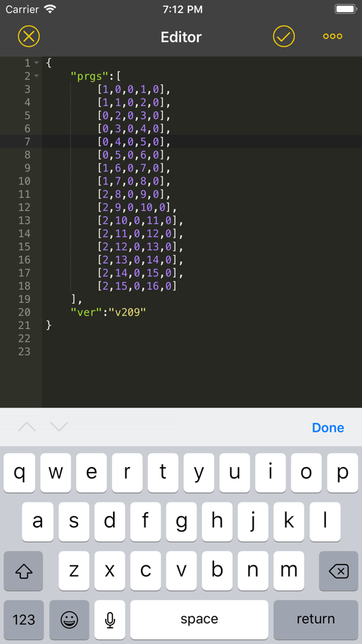
Task: Open the emoji keyboard
Action: 69,620
